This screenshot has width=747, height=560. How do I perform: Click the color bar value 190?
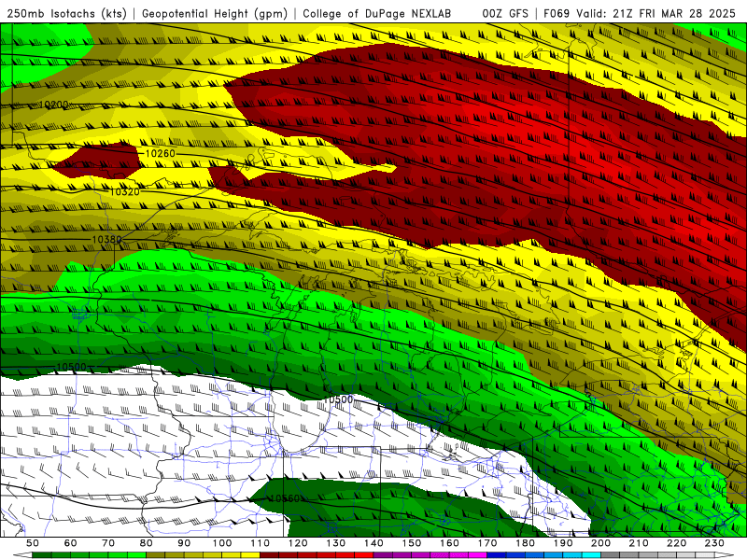pyautogui.click(x=563, y=543)
